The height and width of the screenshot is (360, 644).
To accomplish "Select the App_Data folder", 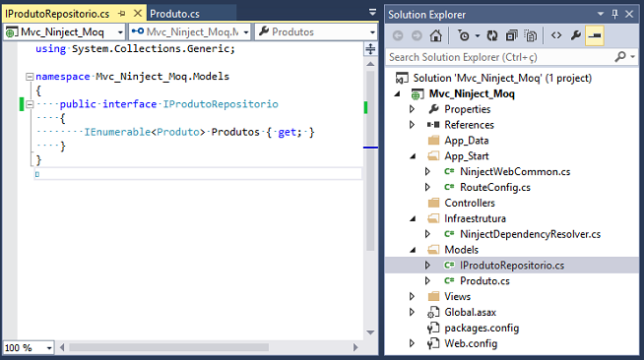I will click(467, 141).
